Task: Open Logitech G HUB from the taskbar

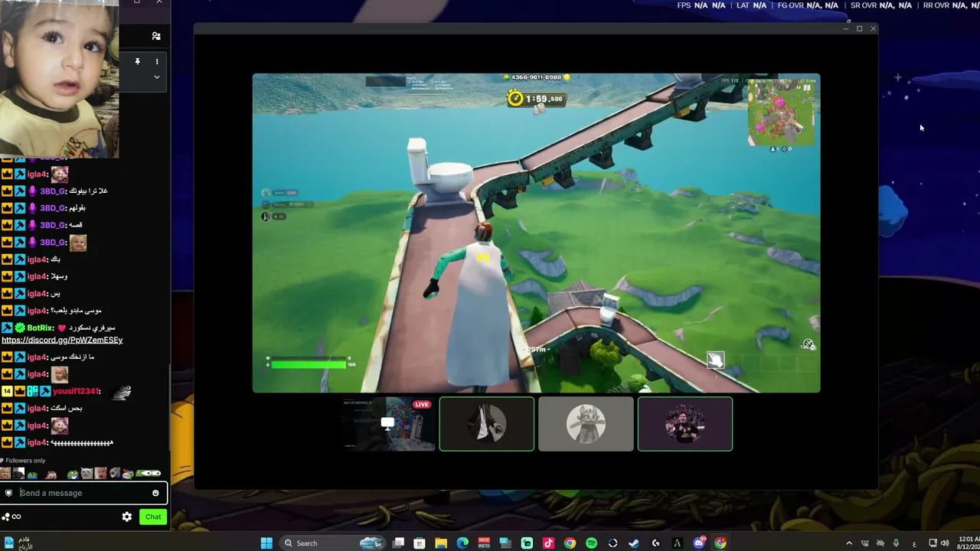Action: [655, 543]
